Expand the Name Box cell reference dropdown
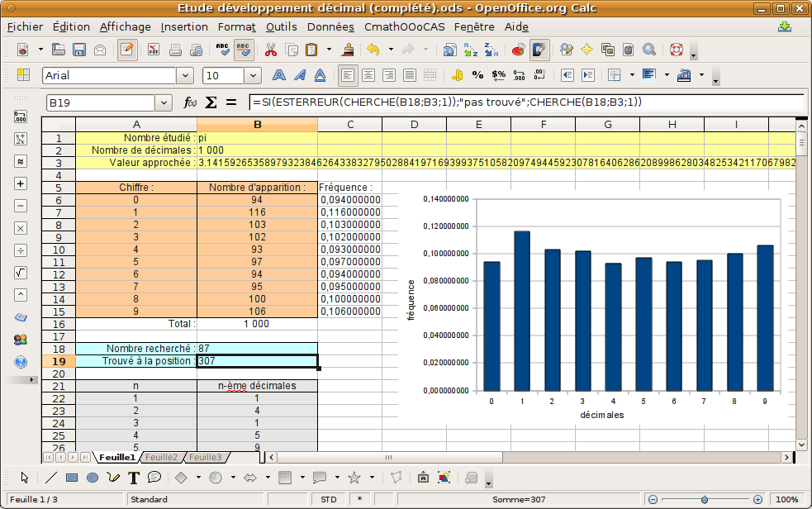This screenshot has height=509, width=812. (x=163, y=103)
